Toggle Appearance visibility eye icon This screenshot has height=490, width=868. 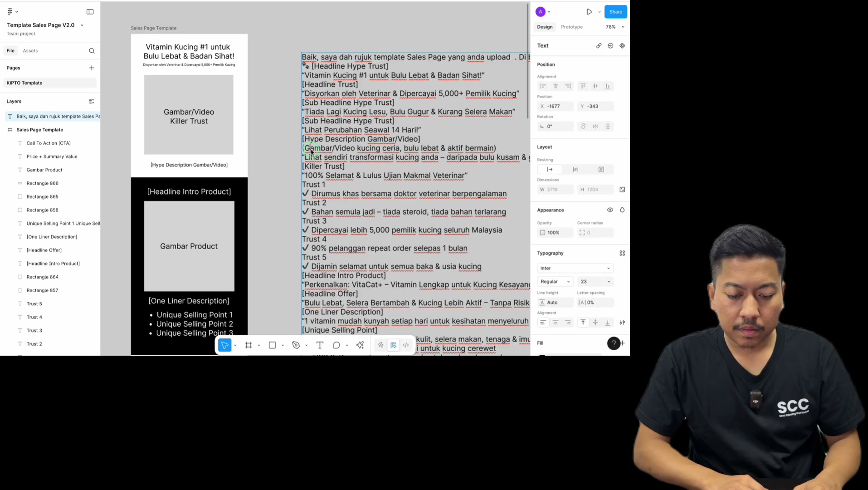tap(610, 210)
